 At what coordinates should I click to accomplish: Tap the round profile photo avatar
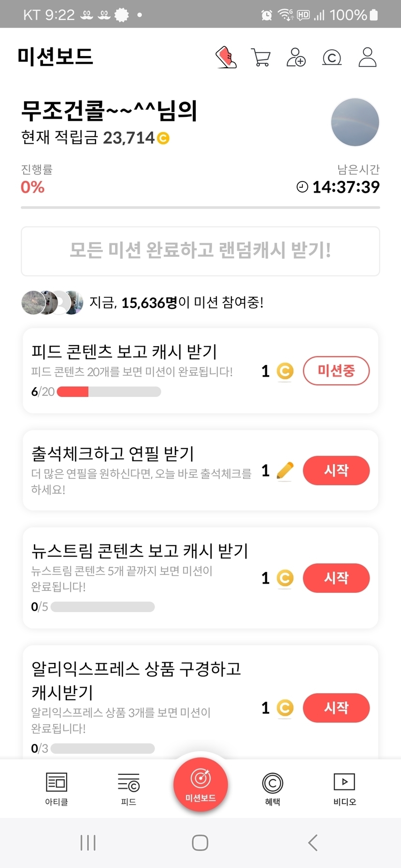coord(355,122)
